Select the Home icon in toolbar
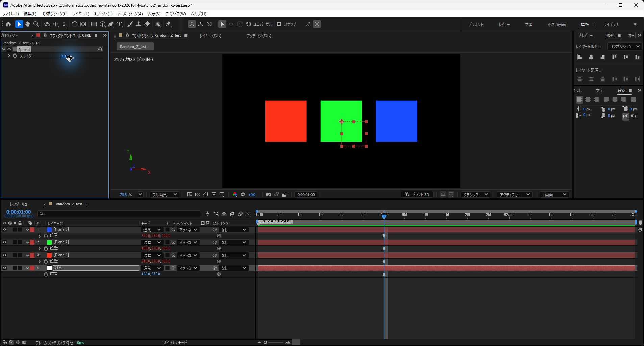This screenshot has width=644, height=346. tap(8, 24)
